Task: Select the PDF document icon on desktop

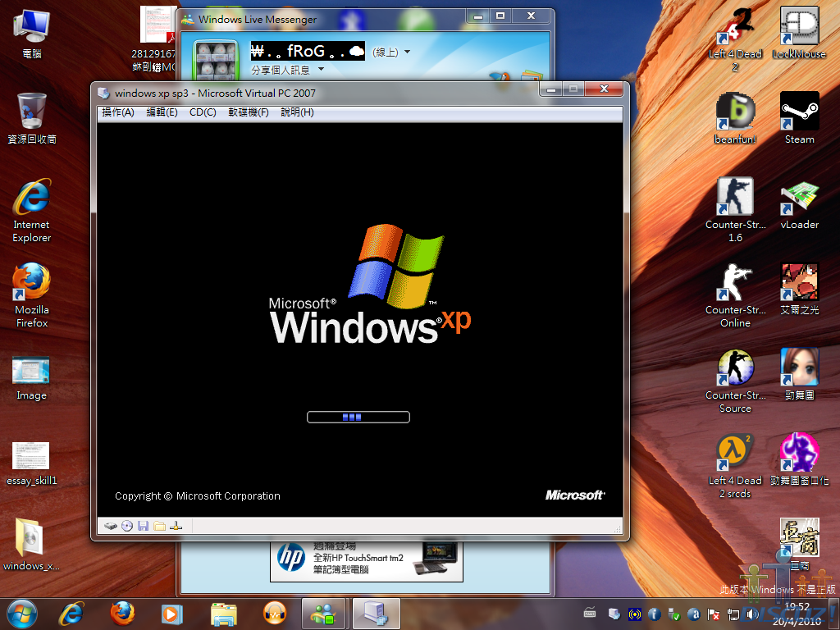Action: 157,39
